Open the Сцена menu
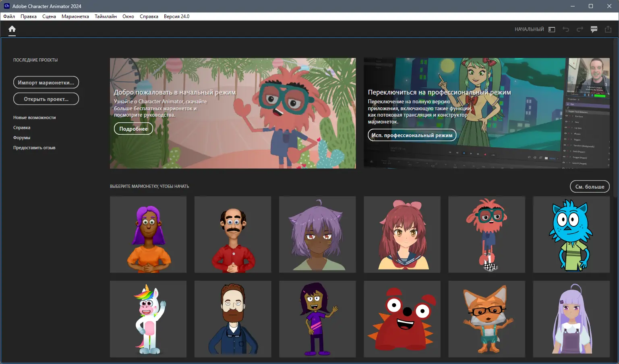 click(x=49, y=16)
